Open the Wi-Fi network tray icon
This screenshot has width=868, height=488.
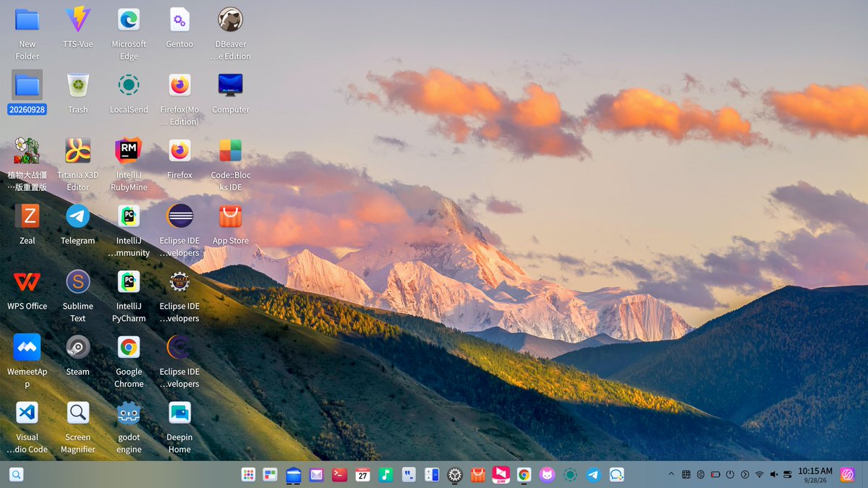(759, 474)
